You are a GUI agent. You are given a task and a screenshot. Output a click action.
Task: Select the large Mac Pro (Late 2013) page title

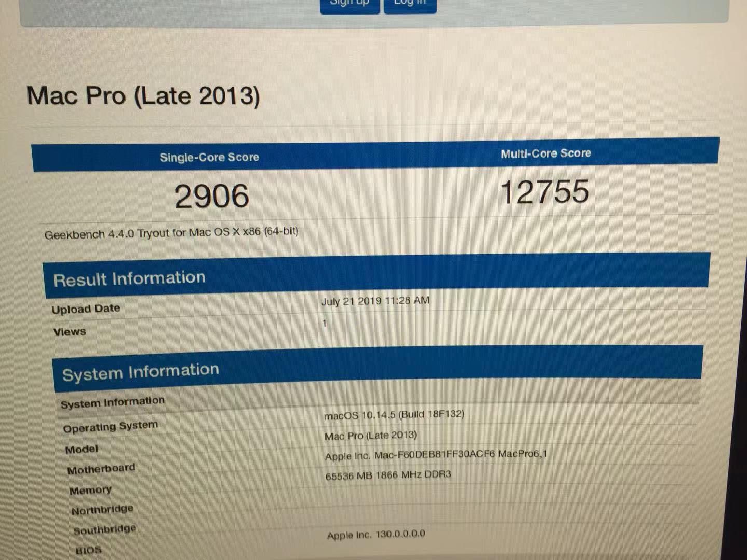[x=144, y=96]
